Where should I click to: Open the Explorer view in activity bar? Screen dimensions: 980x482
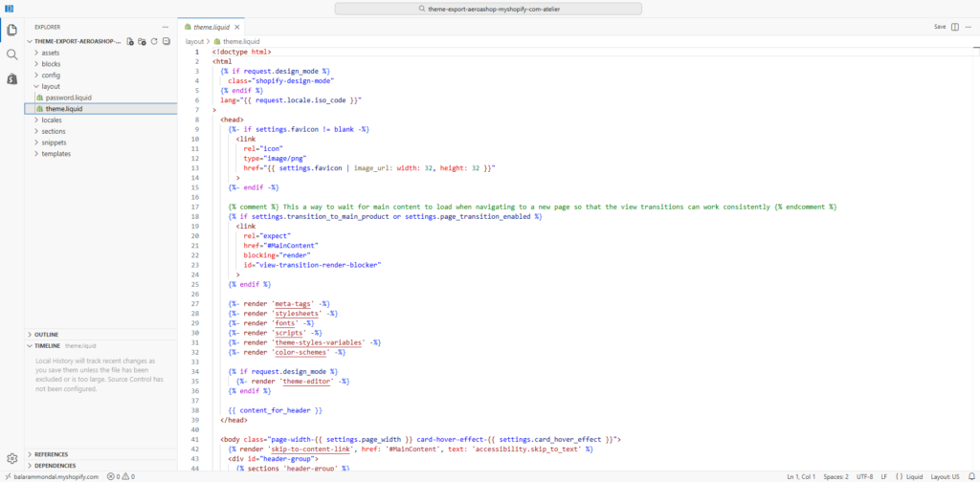click(x=11, y=30)
